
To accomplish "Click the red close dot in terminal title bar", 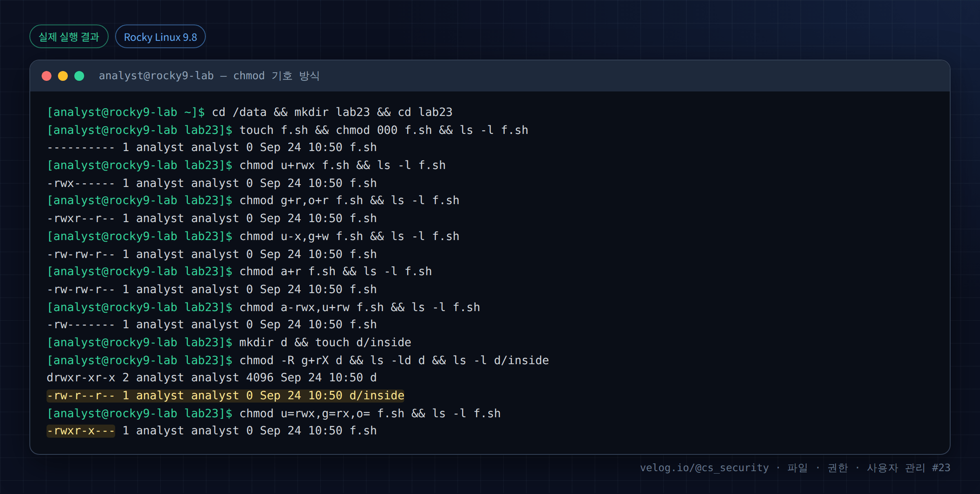I will click(x=47, y=76).
